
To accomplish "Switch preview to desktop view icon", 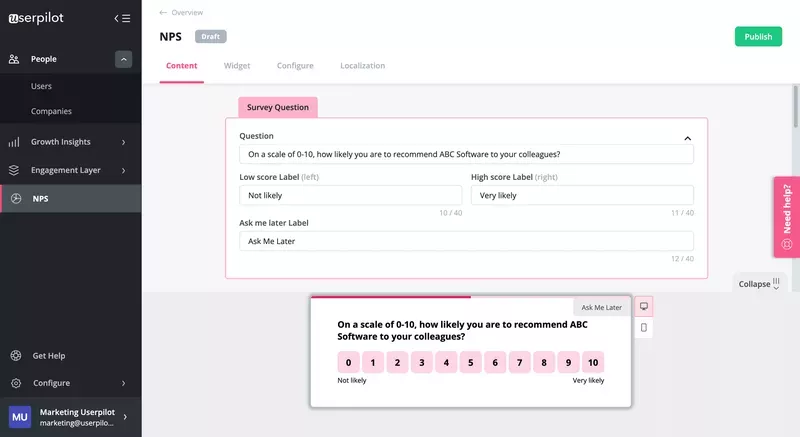I will coord(643,306).
